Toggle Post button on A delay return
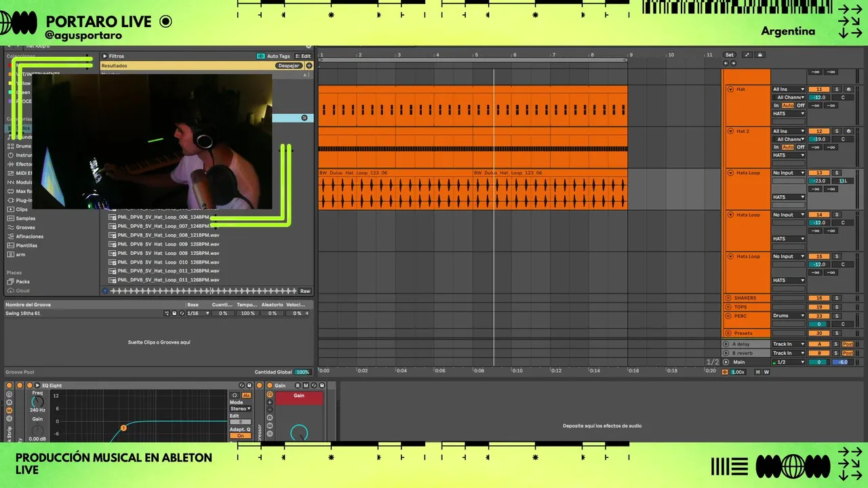 click(848, 344)
